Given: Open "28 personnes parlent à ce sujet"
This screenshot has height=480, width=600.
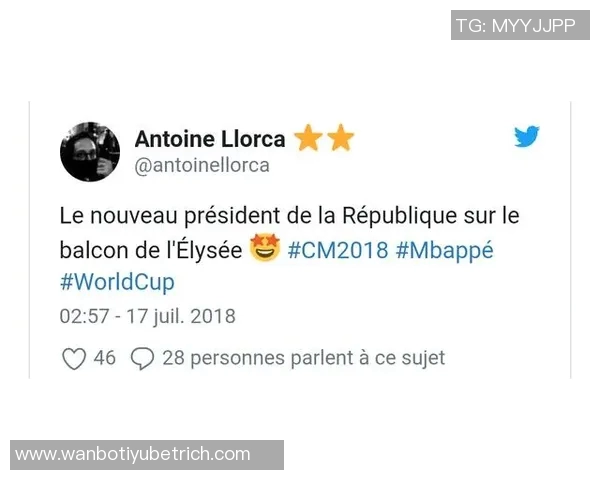Looking at the screenshot, I should coord(303,359).
